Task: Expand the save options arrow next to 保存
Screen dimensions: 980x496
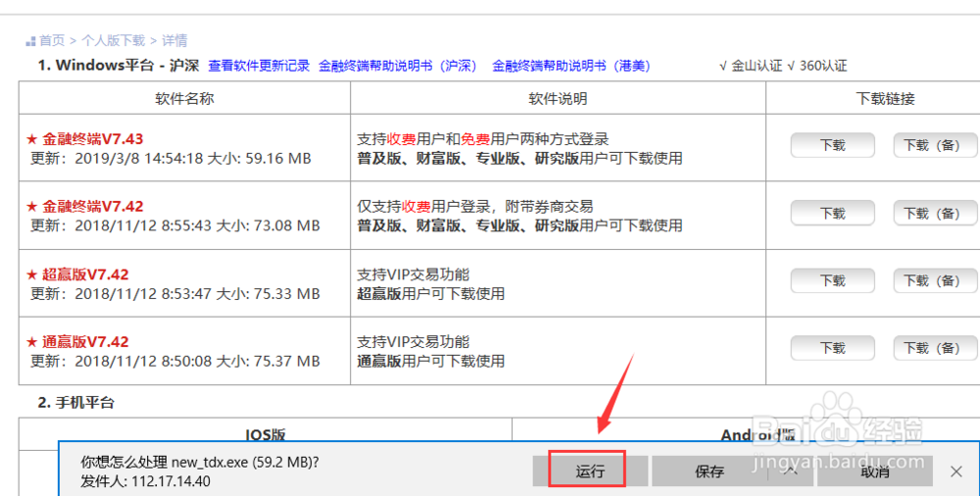Action: click(790, 471)
